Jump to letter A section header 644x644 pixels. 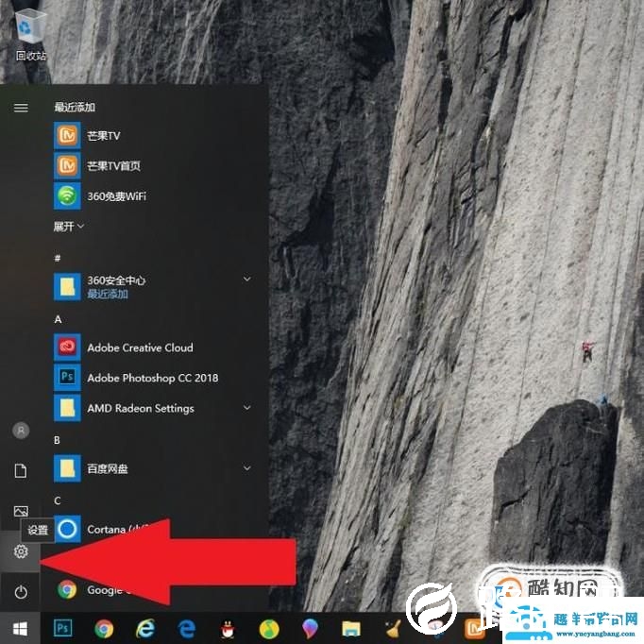point(58,319)
